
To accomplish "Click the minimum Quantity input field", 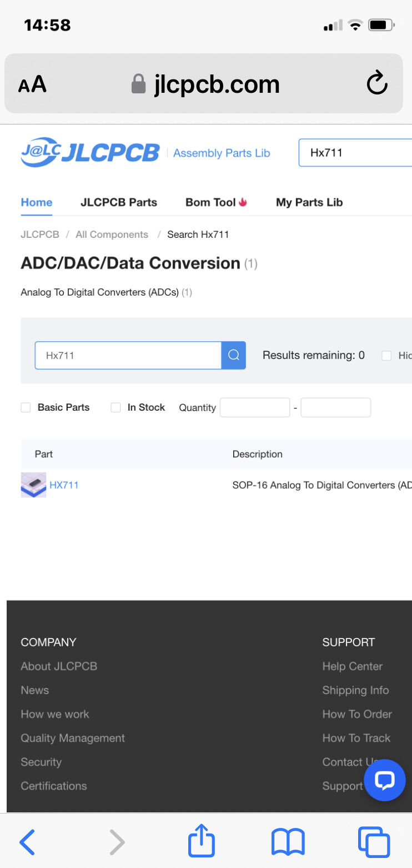I will coord(255,407).
